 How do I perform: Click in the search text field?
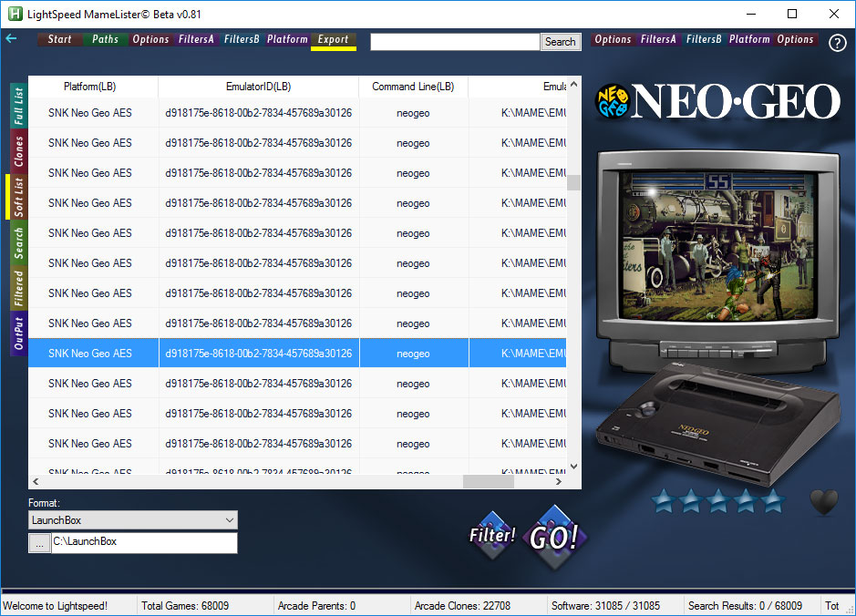pyautogui.click(x=455, y=42)
